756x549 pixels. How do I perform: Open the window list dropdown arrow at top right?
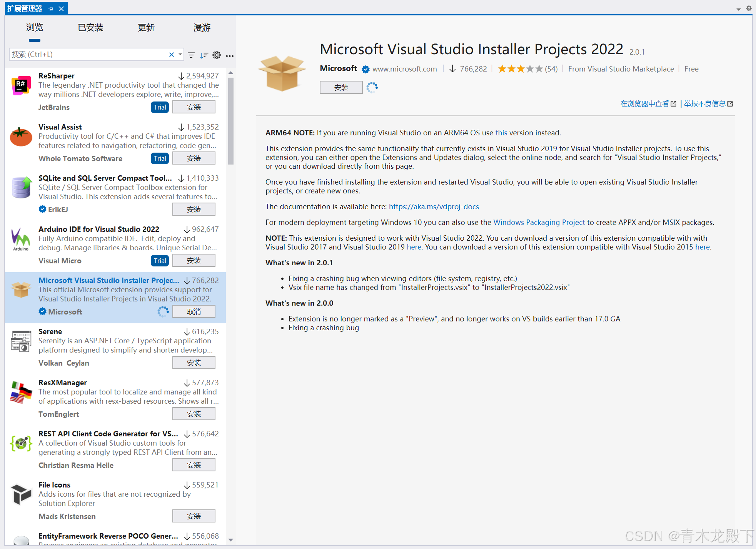click(738, 9)
